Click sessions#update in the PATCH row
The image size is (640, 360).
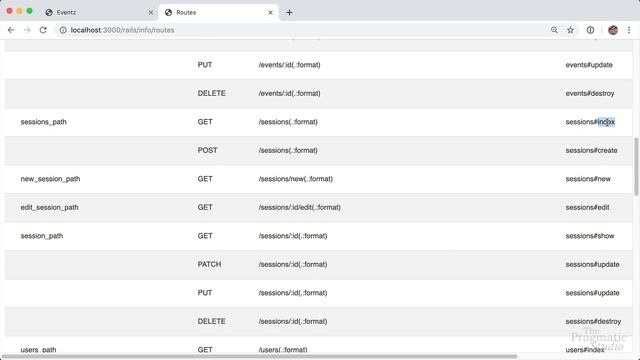tap(592, 264)
